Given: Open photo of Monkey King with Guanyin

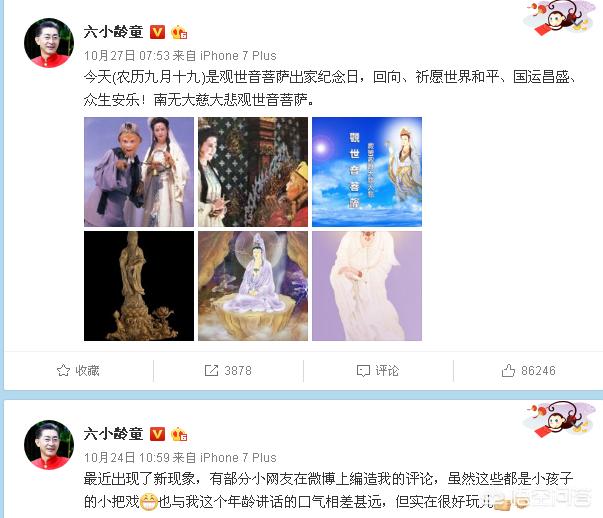Looking at the screenshot, I should [x=139, y=172].
